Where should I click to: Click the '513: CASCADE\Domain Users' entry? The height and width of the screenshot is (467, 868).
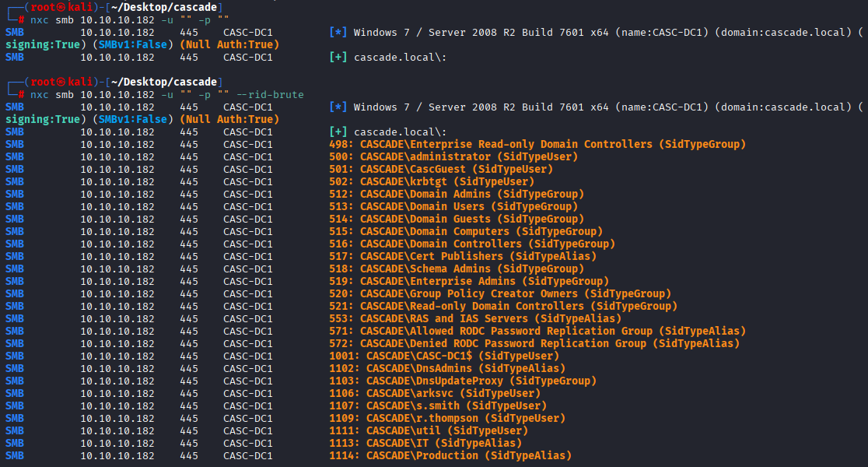click(x=453, y=206)
